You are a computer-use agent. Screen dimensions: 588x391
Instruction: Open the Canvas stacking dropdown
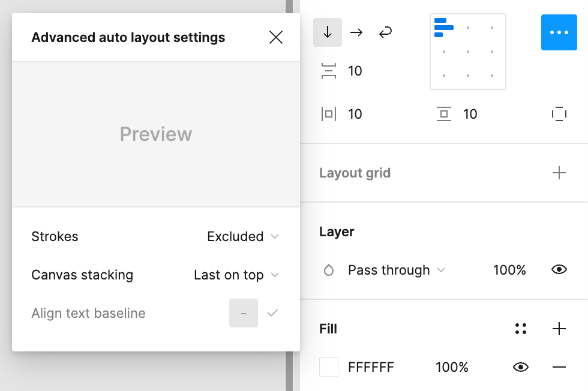[236, 275]
